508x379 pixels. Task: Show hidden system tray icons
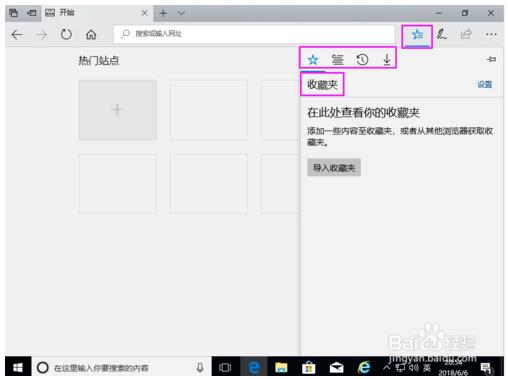386,368
